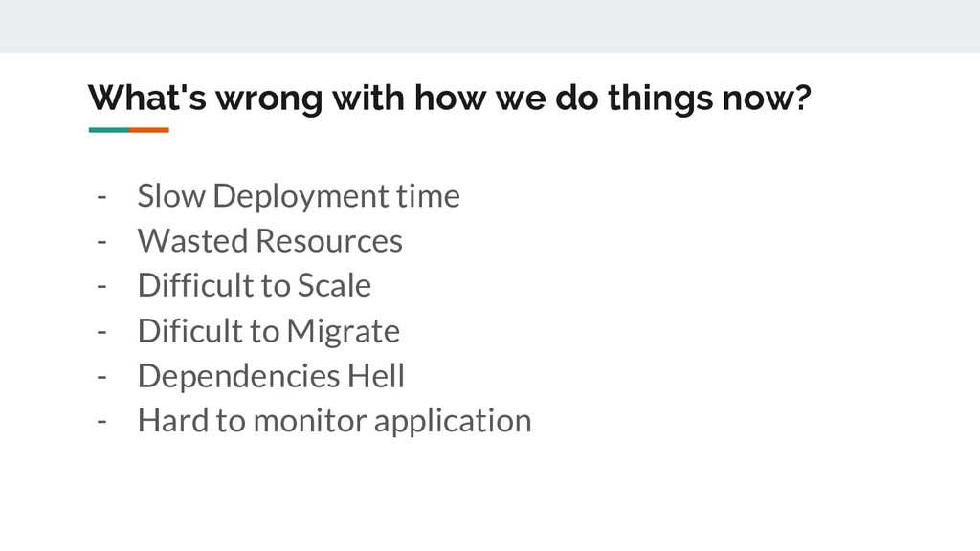
Task: Click the word 'Hell' in the fifth bullet
Action: coord(376,376)
